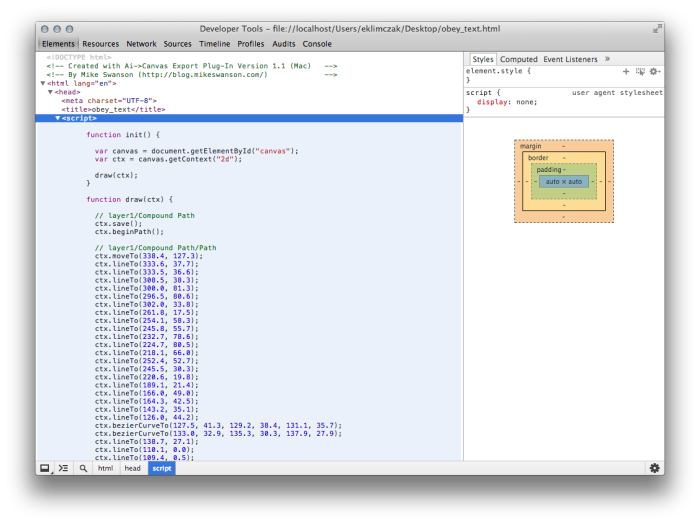The height and width of the screenshot is (524, 700).
Task: Select head in the breadcrumb bar
Action: (x=132, y=468)
